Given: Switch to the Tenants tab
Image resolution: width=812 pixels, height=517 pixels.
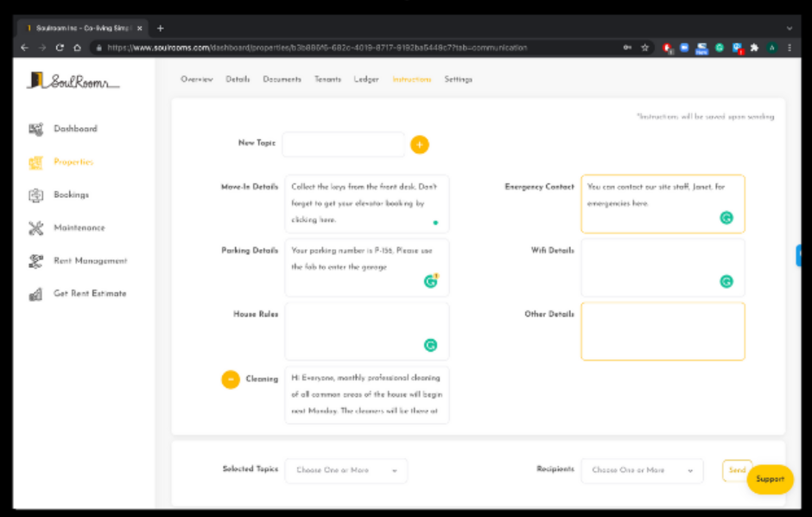Looking at the screenshot, I should pyautogui.click(x=327, y=80).
